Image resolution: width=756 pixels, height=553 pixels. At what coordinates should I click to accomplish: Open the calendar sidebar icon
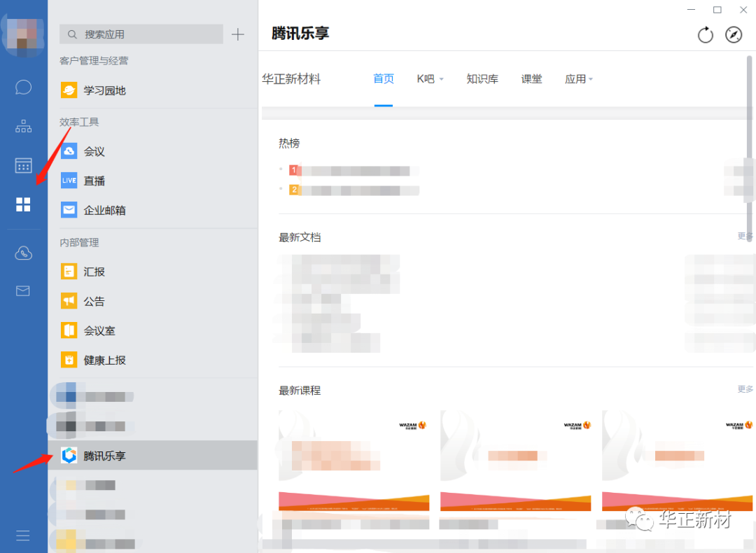point(23,165)
